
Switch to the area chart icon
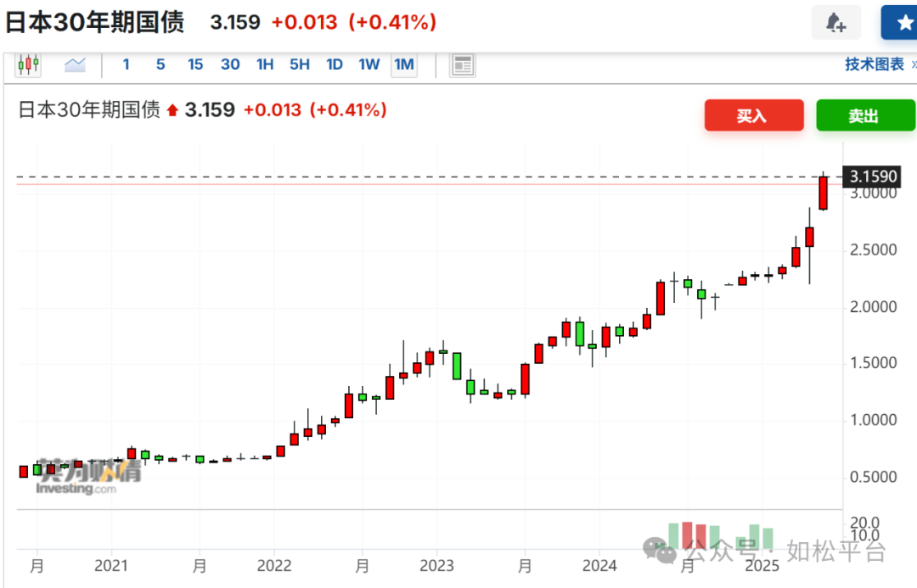75,64
